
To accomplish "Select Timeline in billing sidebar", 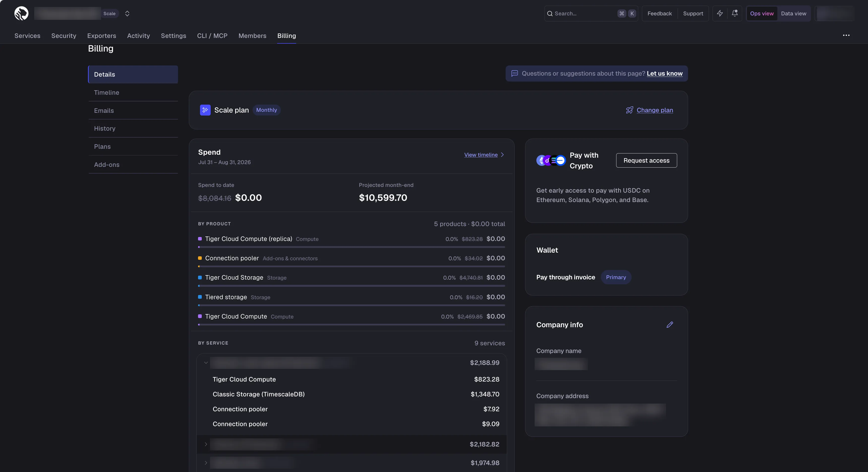I will [133, 92].
